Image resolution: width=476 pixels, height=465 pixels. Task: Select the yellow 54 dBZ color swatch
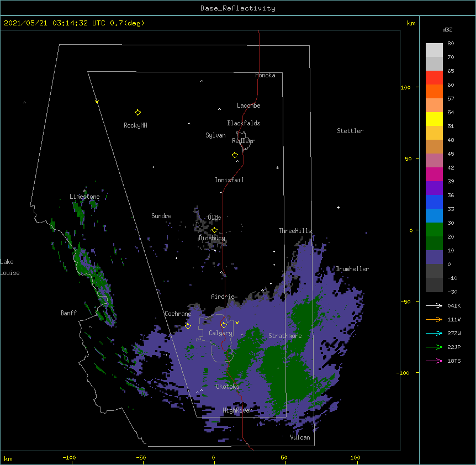(x=434, y=119)
